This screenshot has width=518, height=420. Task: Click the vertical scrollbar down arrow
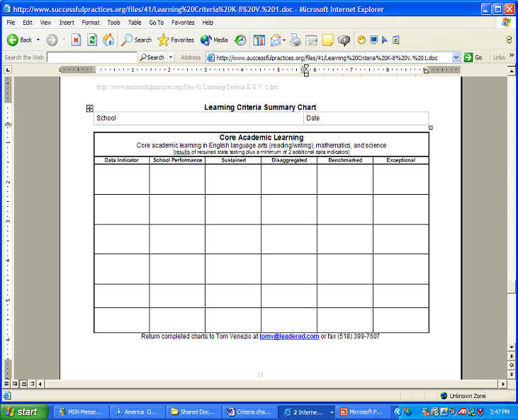coord(512,347)
